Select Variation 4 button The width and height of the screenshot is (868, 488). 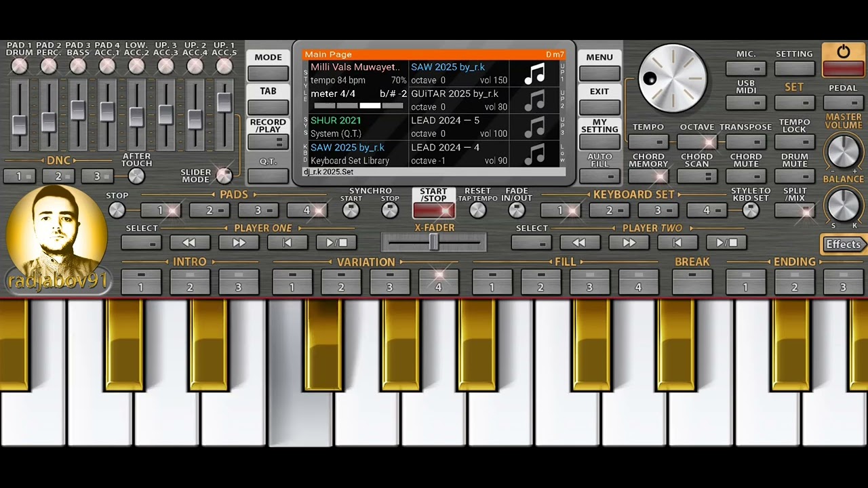[x=438, y=282]
